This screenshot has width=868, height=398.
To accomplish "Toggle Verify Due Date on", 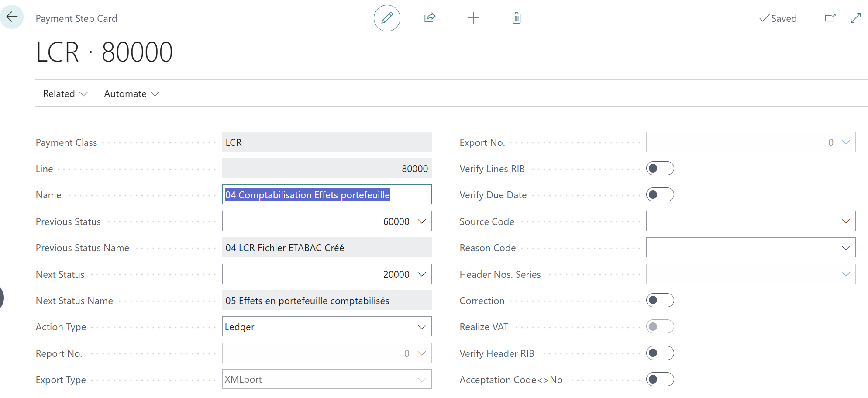I will pos(660,194).
